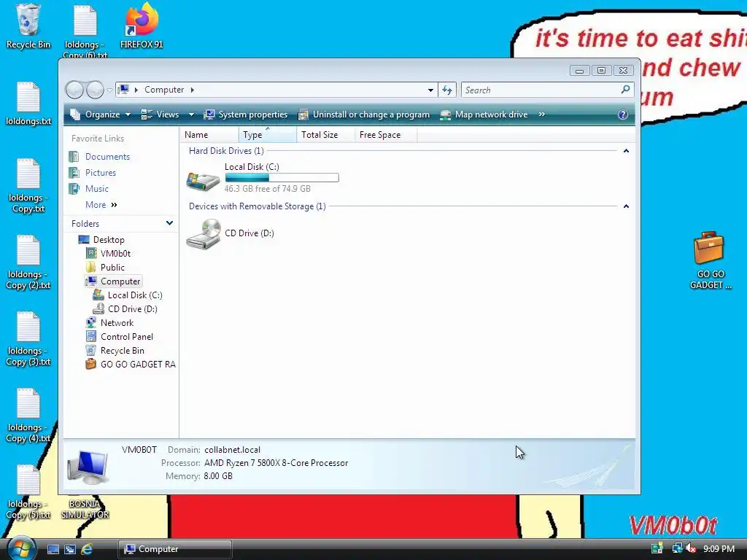
Task: Select VM0b0t in folder tree
Action: pos(108,253)
